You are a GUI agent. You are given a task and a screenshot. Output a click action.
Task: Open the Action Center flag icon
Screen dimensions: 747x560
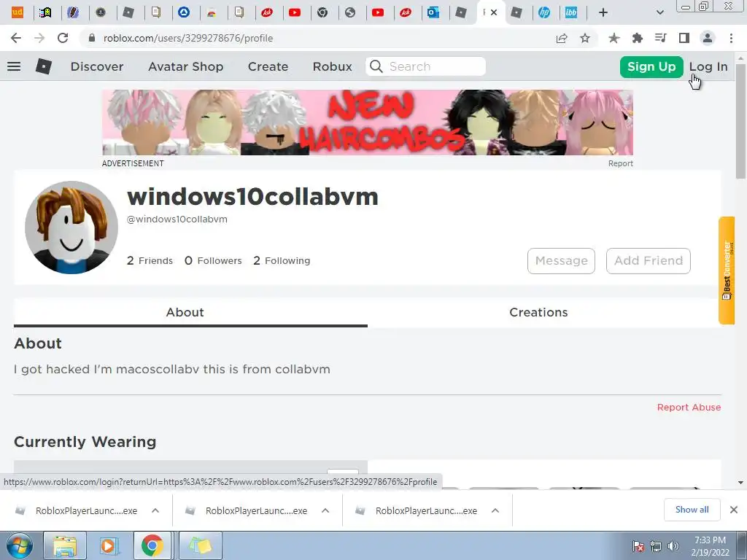coord(638,546)
